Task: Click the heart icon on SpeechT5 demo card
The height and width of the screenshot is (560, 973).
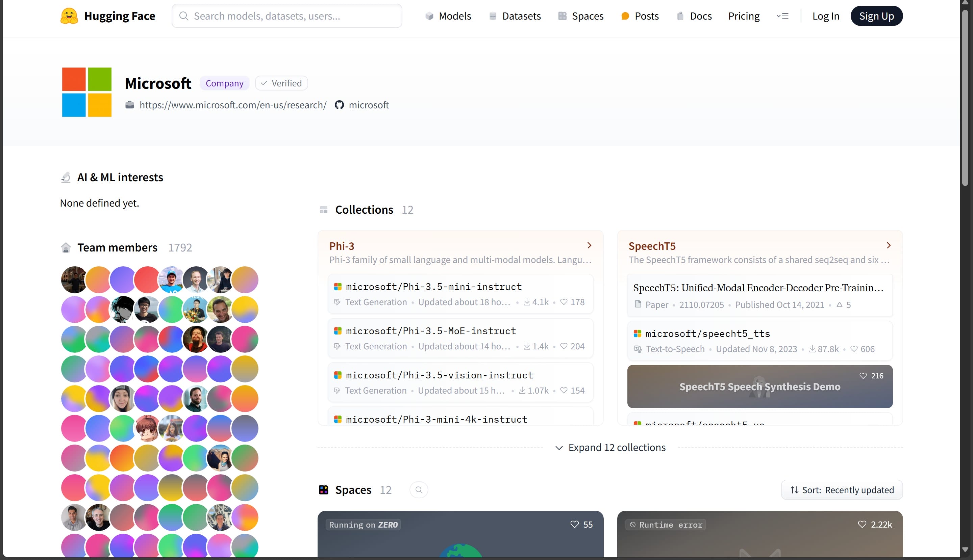Action: click(863, 376)
